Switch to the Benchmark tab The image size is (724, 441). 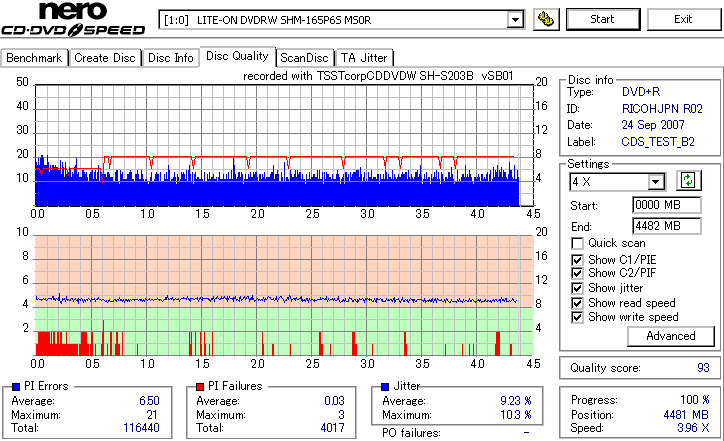pyautogui.click(x=34, y=58)
